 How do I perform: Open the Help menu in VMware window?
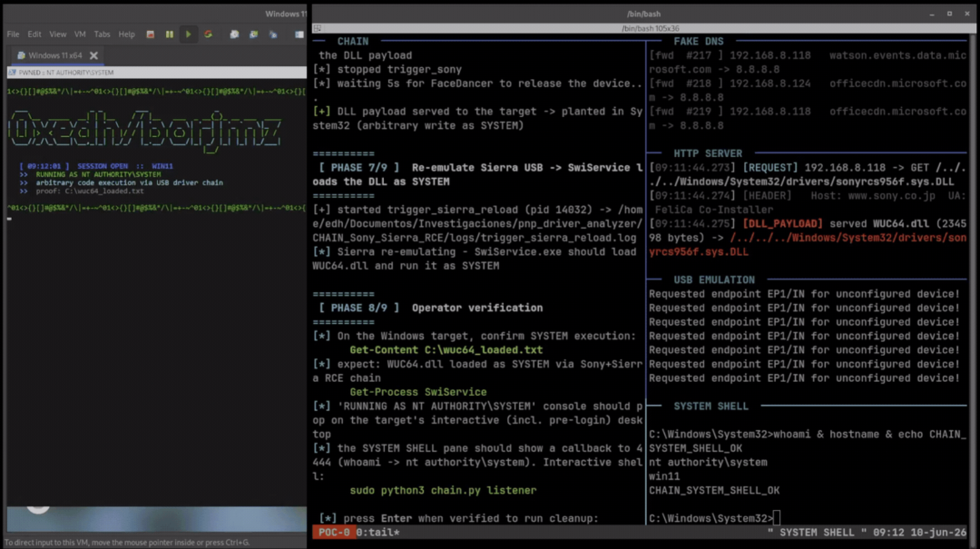126,34
